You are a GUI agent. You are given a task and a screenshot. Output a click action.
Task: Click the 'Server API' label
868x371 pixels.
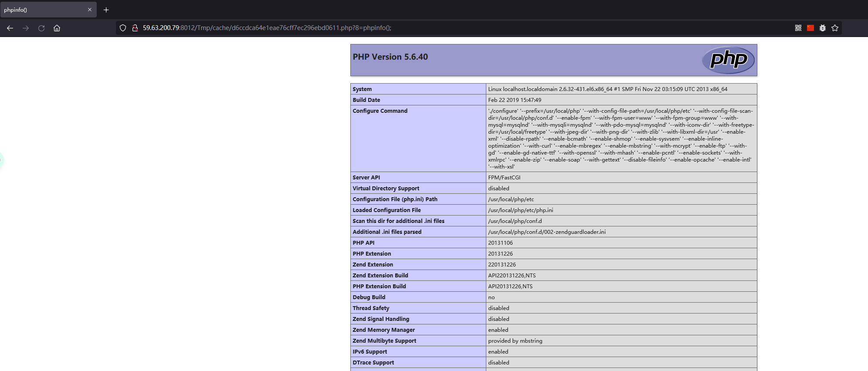tap(366, 178)
